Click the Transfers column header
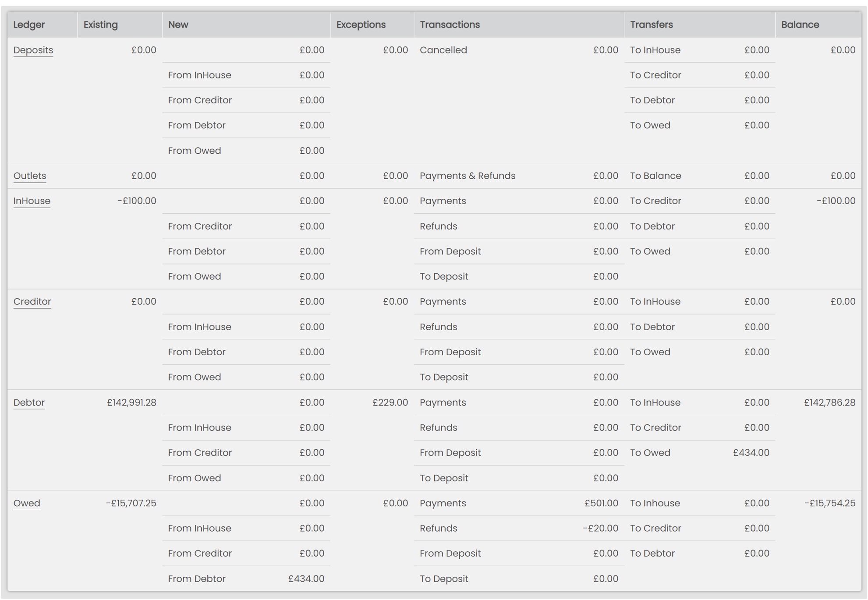 [651, 25]
